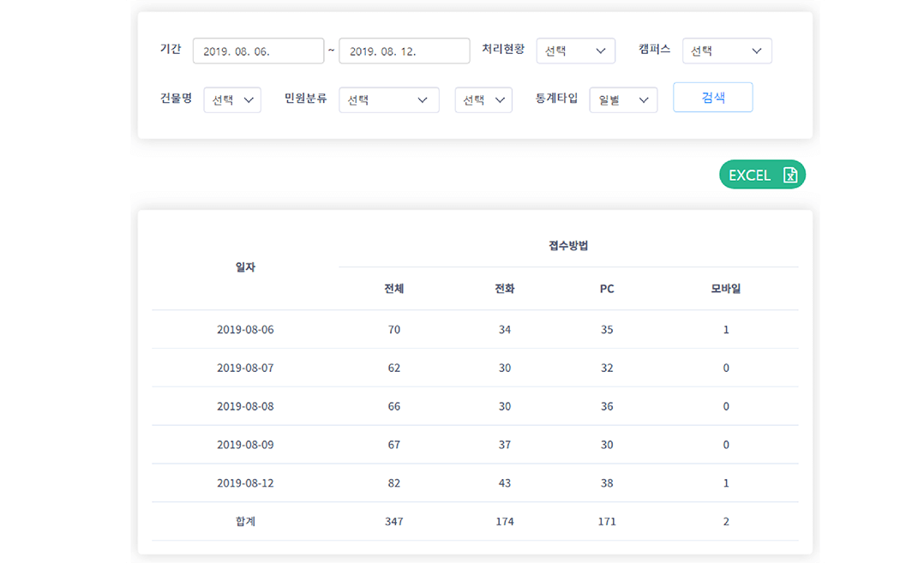Select the 2019-08-06 date cell

click(x=245, y=330)
